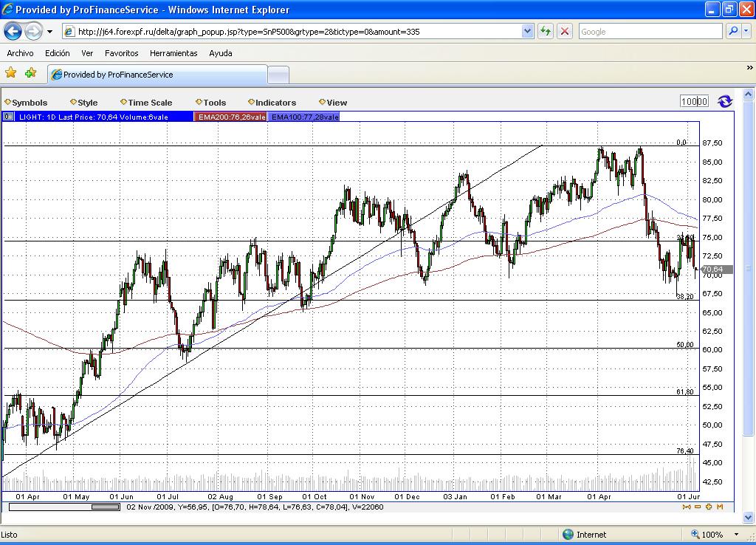This screenshot has width=756, height=545.
Task: Click the 87,50 price axis label
Action: tap(712, 143)
